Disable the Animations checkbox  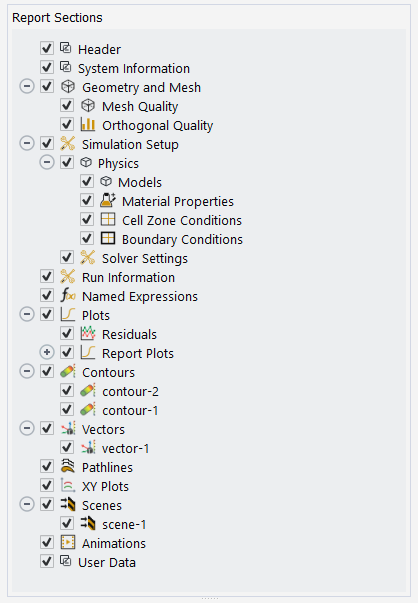pos(47,543)
